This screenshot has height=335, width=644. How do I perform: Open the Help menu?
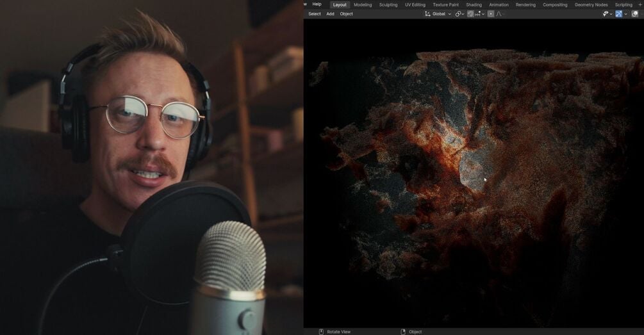click(317, 4)
